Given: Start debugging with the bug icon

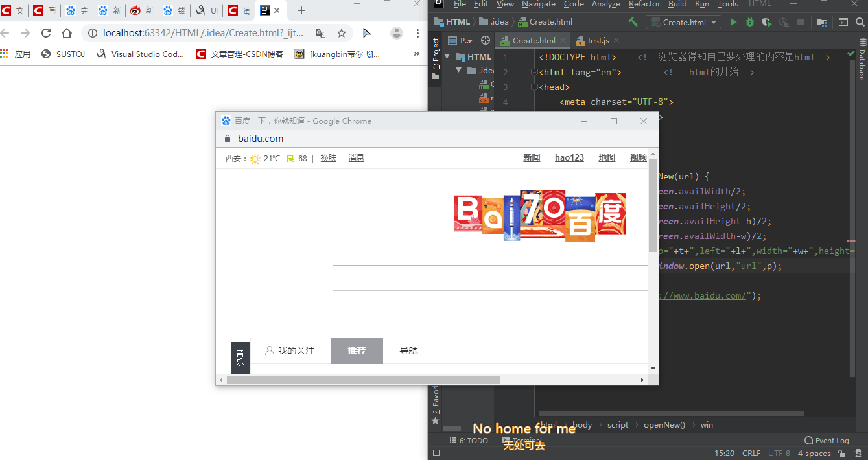Looking at the screenshot, I should pos(750,21).
